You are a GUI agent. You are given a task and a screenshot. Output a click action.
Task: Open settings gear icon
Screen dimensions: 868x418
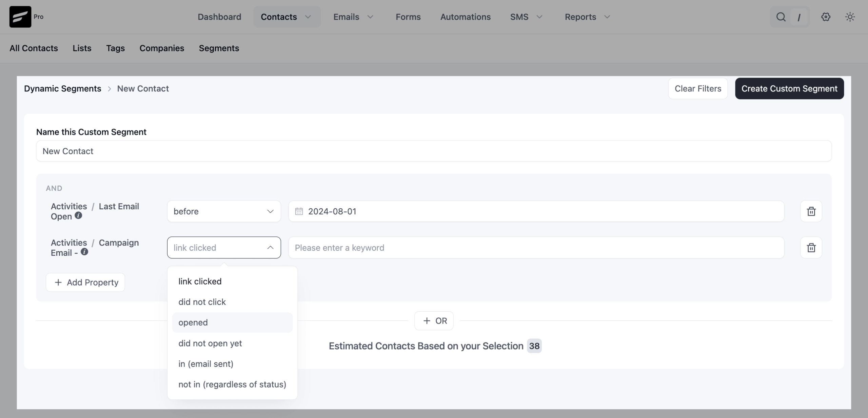[x=826, y=17]
